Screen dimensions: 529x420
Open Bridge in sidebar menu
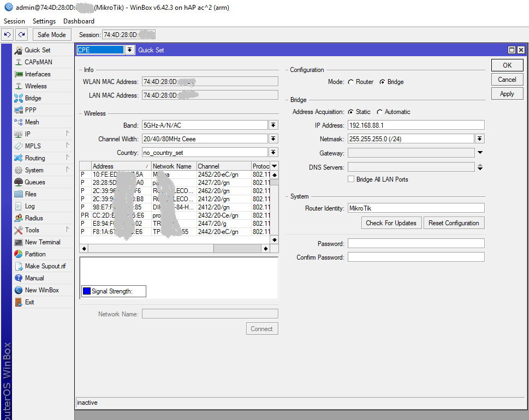33,98
